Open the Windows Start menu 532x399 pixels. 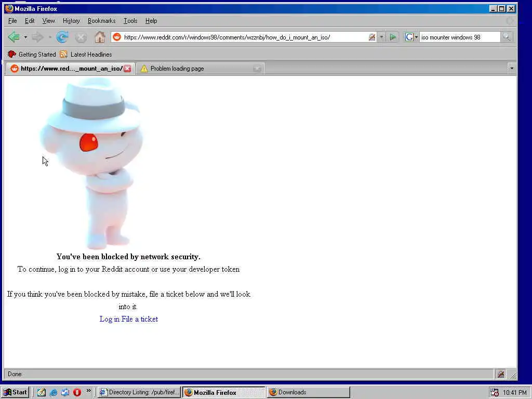click(15, 392)
